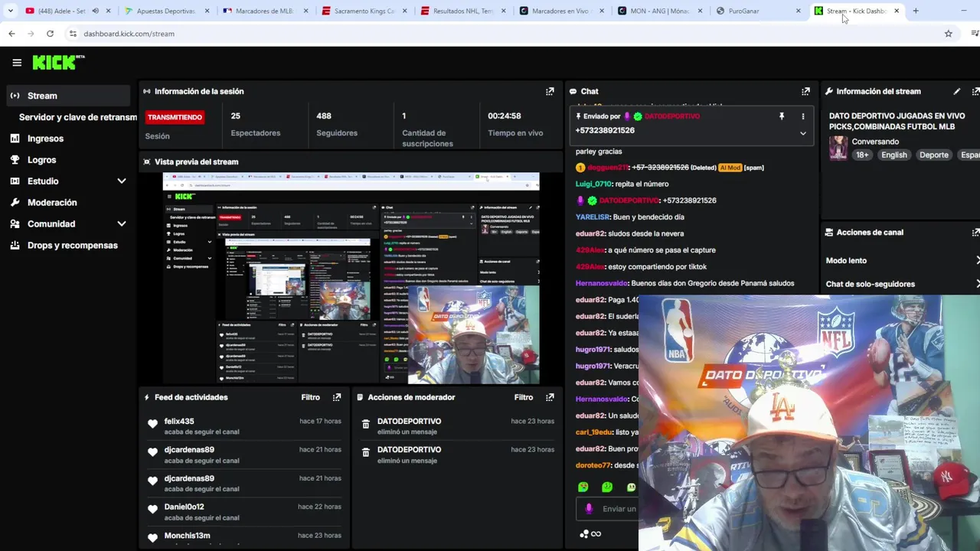Click the address bar dashboard.kick.com/stream
The image size is (980, 551).
[x=129, y=34]
